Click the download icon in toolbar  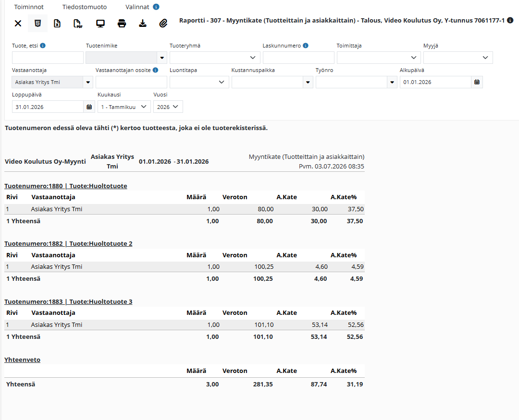tap(143, 23)
